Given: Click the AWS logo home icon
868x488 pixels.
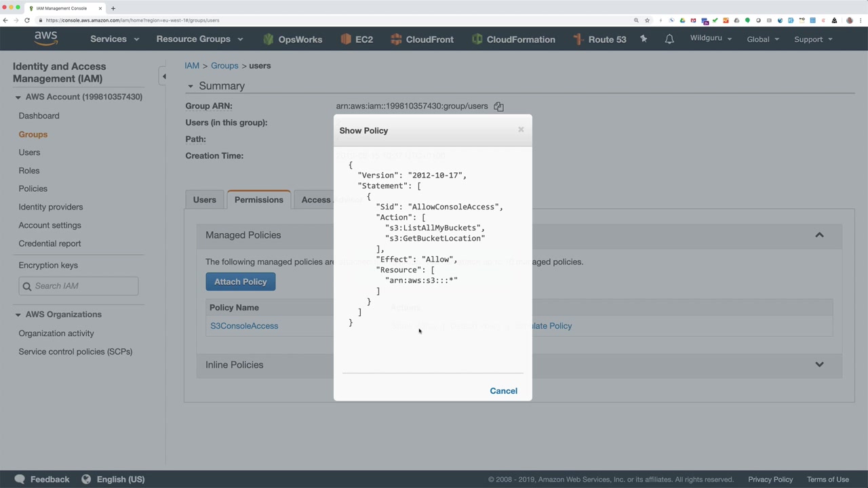Looking at the screenshot, I should pos(46,39).
